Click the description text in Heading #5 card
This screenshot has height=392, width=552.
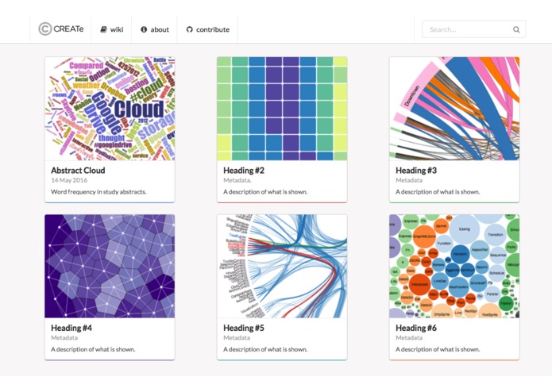coord(265,349)
